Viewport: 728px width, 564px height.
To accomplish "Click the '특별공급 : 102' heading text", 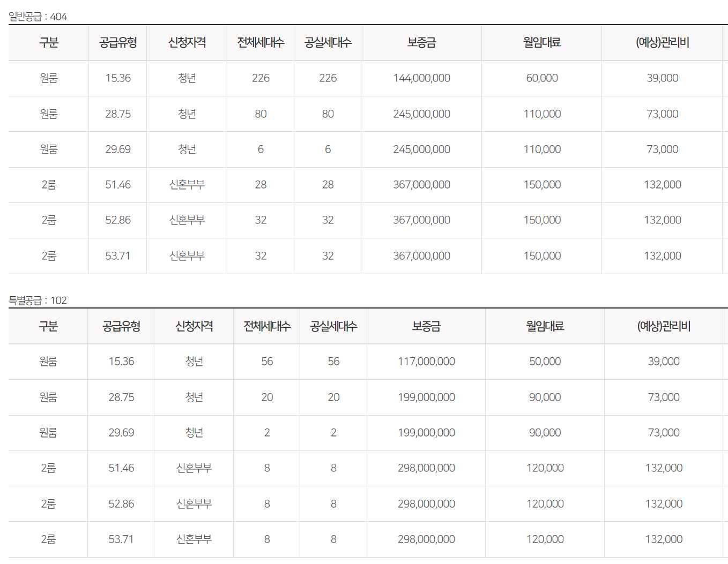I will [38, 300].
